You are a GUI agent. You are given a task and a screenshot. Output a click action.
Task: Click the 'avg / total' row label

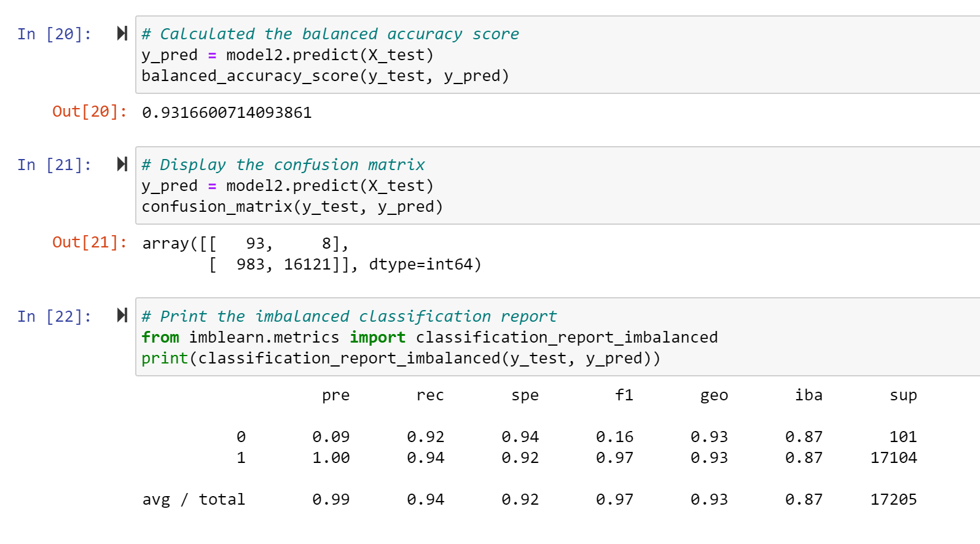(x=194, y=499)
